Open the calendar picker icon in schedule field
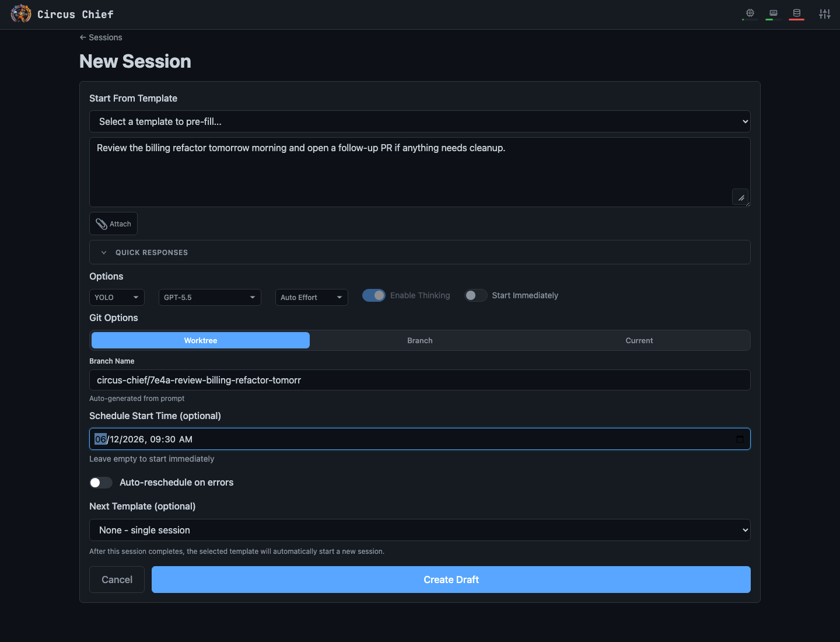The height and width of the screenshot is (642, 840). click(x=740, y=439)
